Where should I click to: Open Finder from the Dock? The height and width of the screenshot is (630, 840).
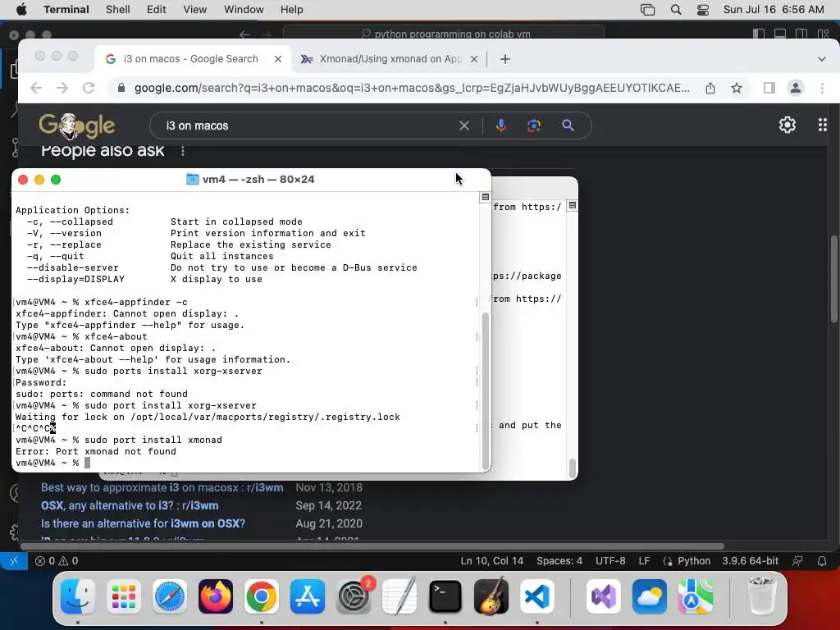[x=78, y=596]
